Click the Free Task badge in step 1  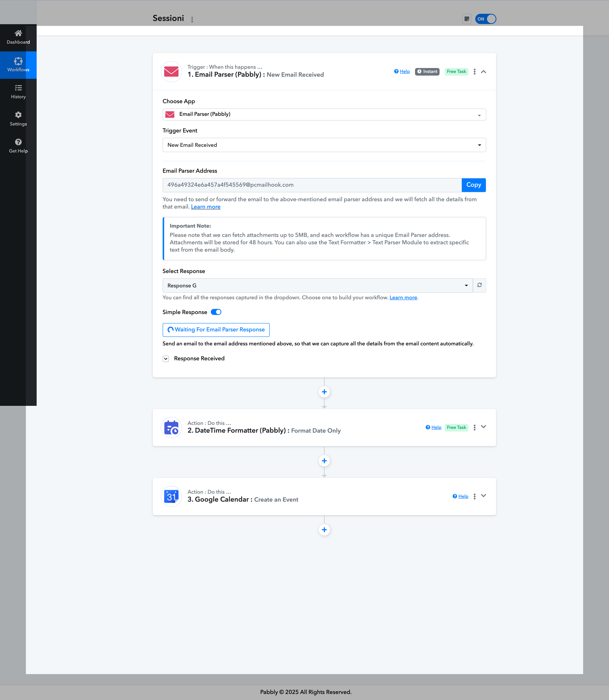456,71
